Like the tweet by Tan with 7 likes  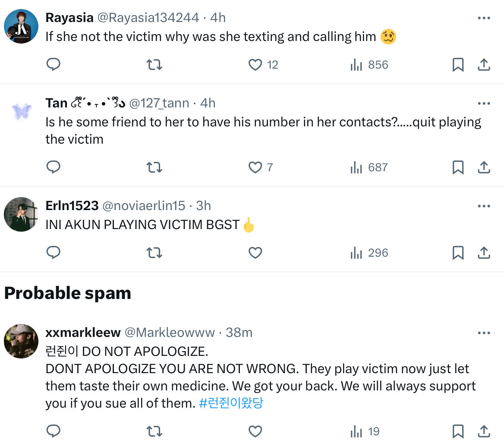pos(255,167)
